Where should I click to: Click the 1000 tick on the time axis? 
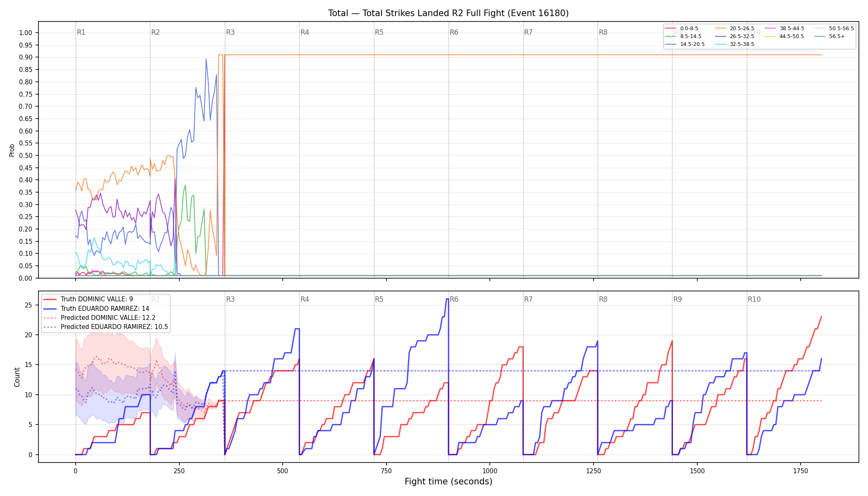point(490,471)
